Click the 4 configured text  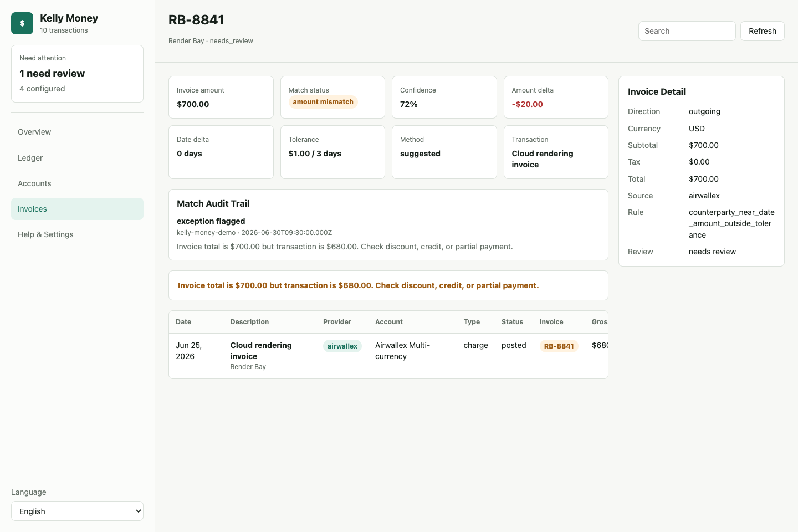(42, 89)
